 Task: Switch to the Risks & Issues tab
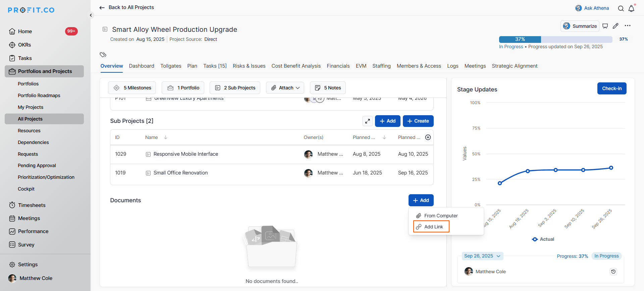(x=249, y=66)
